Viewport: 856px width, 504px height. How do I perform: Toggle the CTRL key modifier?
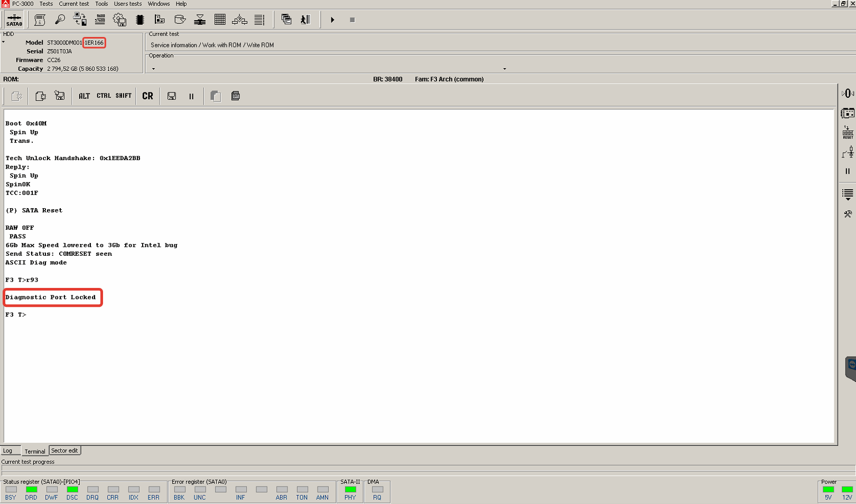104,96
